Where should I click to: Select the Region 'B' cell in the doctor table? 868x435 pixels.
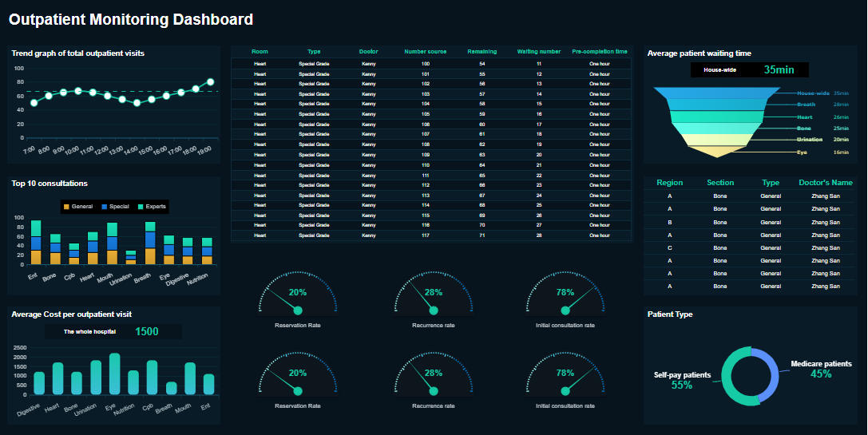(x=669, y=223)
